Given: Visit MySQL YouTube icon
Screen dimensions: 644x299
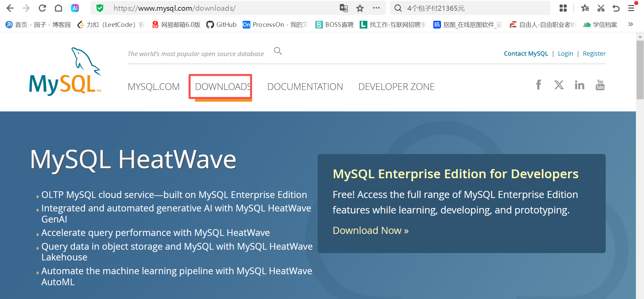Looking at the screenshot, I should tap(600, 85).
